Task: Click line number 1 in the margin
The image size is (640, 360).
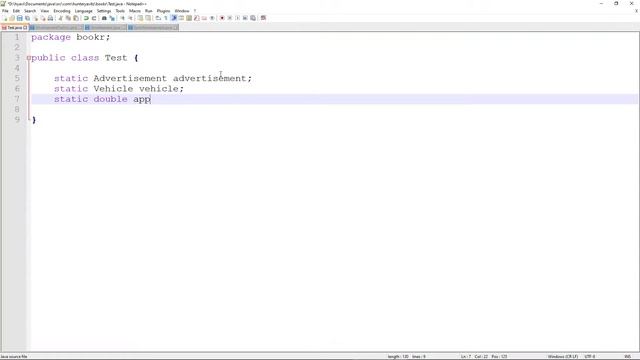Action: [17, 37]
